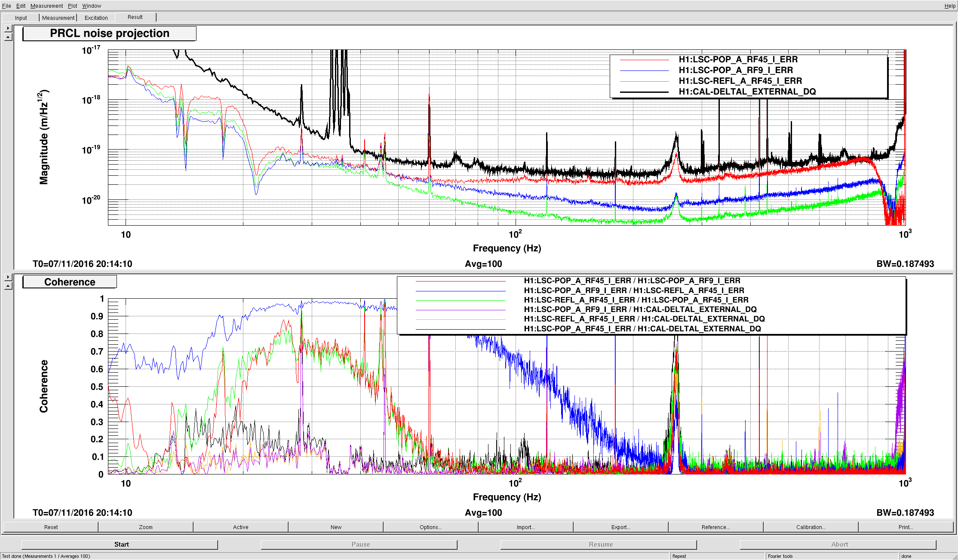
Task: Click the Abort button
Action: (x=838, y=545)
